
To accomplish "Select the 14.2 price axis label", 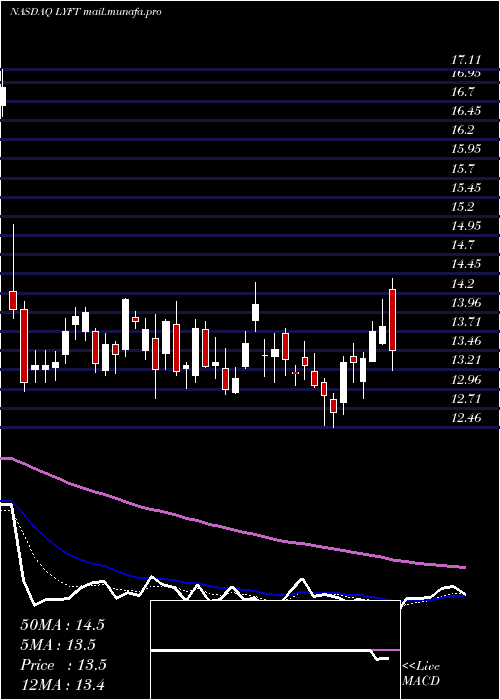I will click(462, 284).
